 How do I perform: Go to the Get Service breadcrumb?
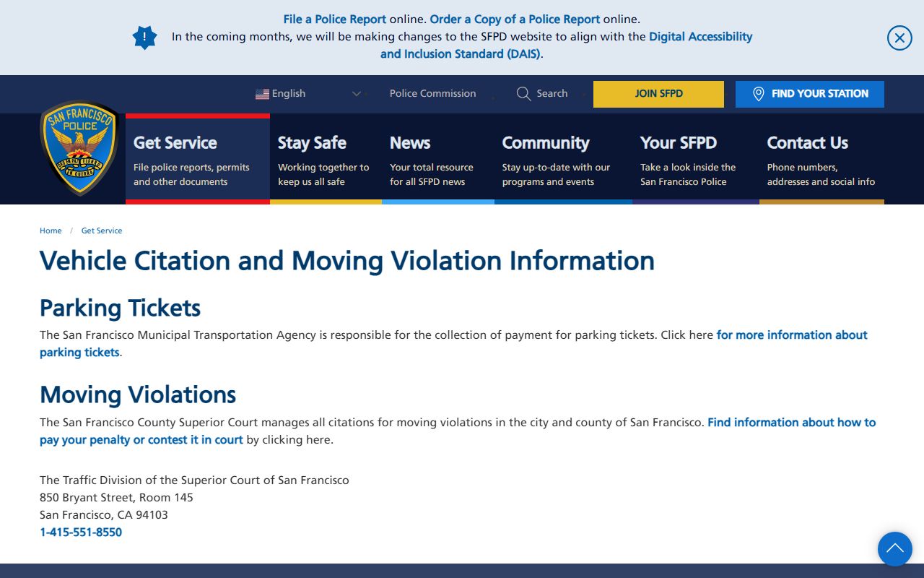click(x=102, y=230)
